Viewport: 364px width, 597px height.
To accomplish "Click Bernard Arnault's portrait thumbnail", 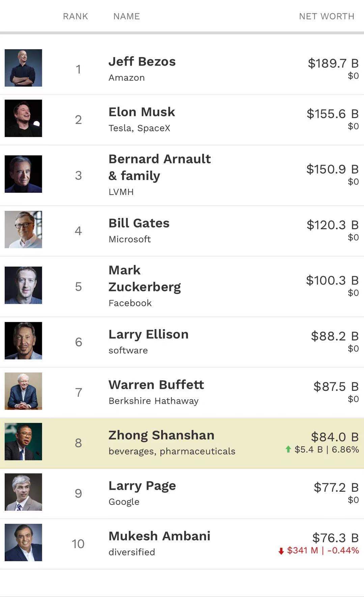I will [x=23, y=174].
